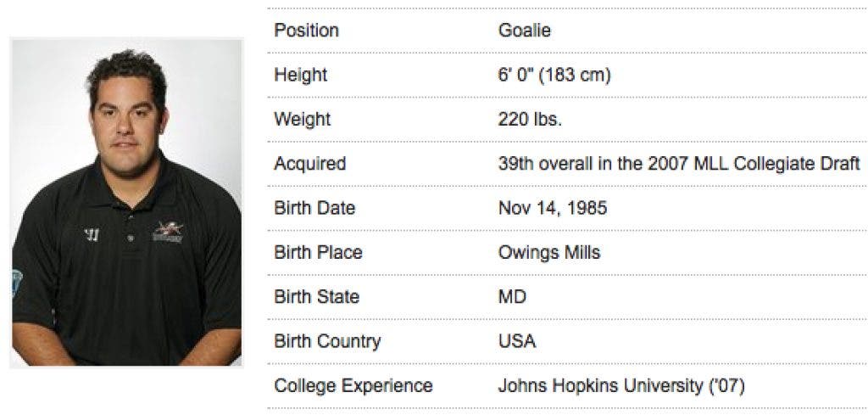Click the Birth Date label

314,208
